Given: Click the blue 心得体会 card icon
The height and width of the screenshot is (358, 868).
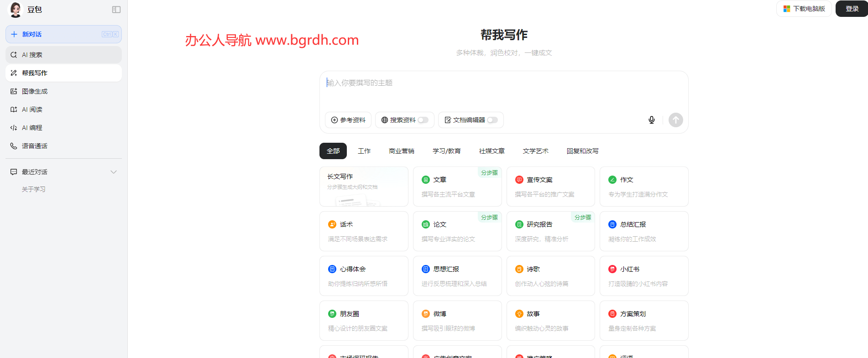Looking at the screenshot, I should tap(332, 269).
